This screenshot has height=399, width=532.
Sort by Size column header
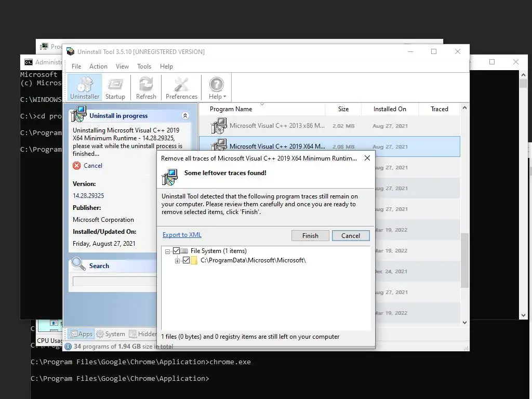click(343, 109)
